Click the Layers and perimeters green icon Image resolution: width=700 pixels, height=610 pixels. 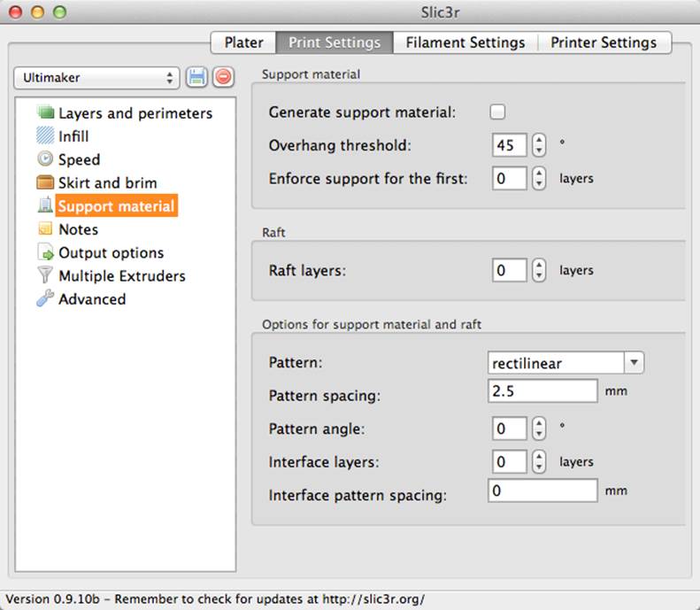coord(45,112)
